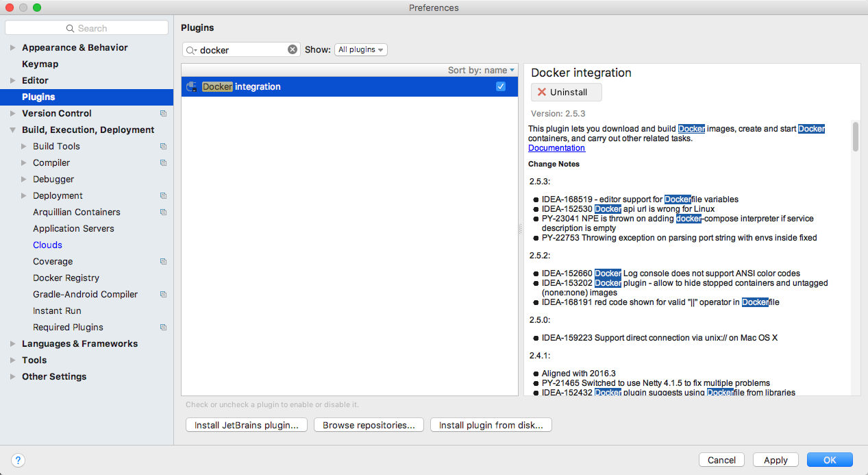The width and height of the screenshot is (868, 475).
Task: Click the project-level icon beside Compiler
Action: coord(163,163)
